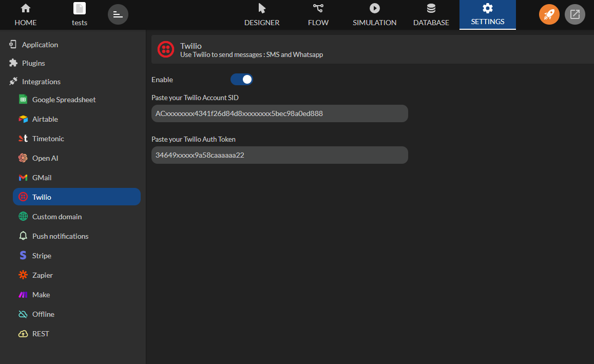This screenshot has width=594, height=364.
Task: Open Push notifications settings
Action: click(x=60, y=236)
